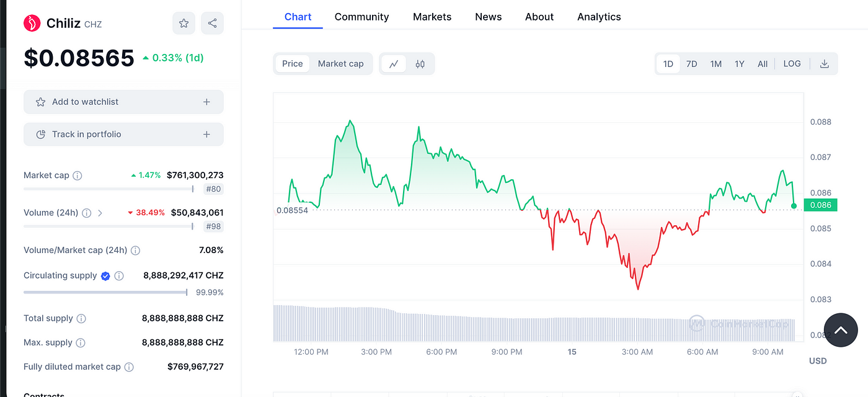Image resolution: width=868 pixels, height=397 pixels.
Task: Click the 3:00 AM time axis label
Action: [x=637, y=352]
